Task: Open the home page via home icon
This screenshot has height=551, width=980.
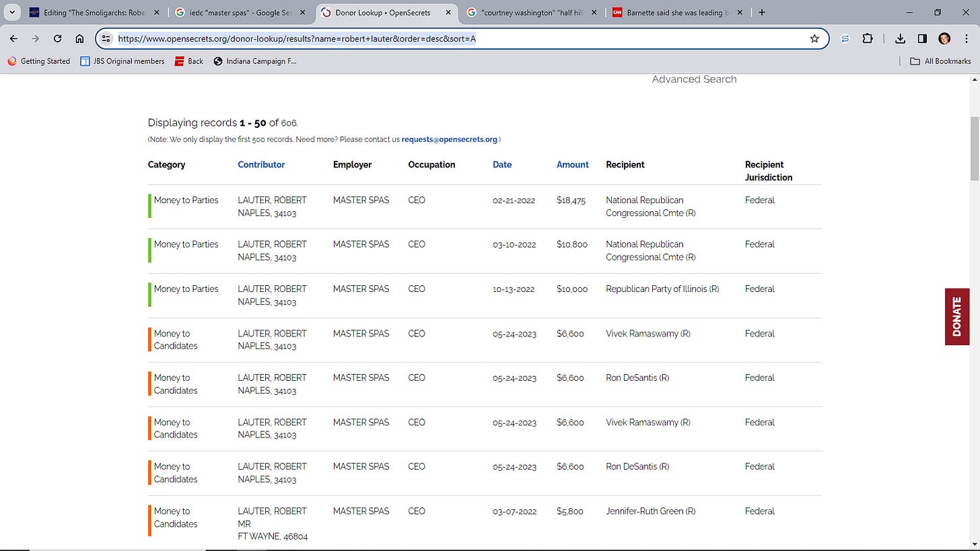Action: pos(79,39)
